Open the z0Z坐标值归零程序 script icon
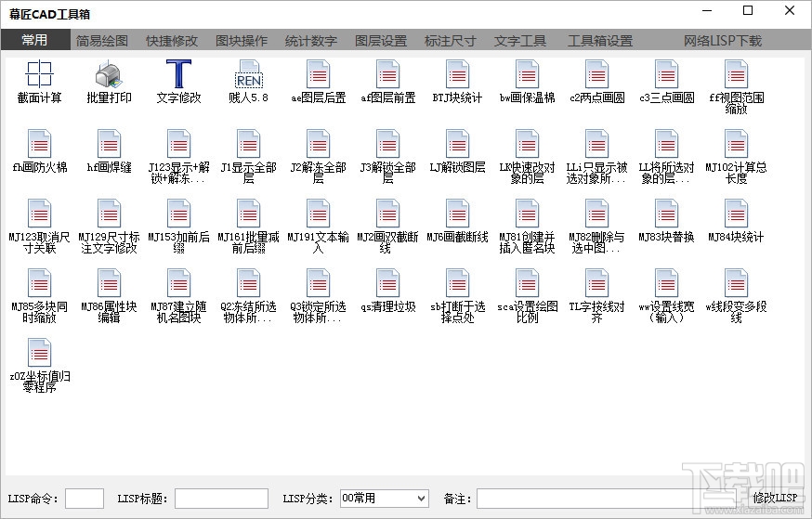This screenshot has height=519, width=812. pos(39,353)
